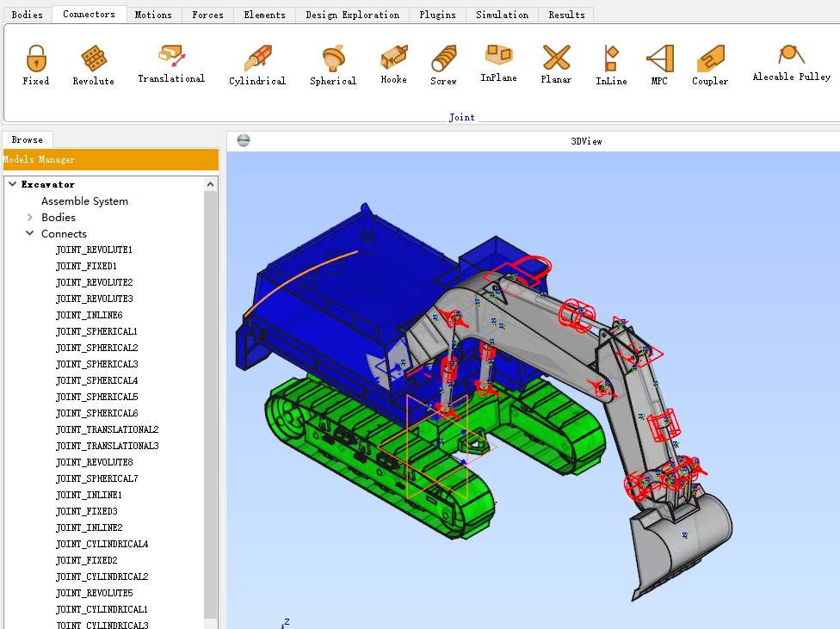Viewport: 840px width, 629px height.
Task: Select JOINT_FIXED3 entry
Action: click(87, 511)
